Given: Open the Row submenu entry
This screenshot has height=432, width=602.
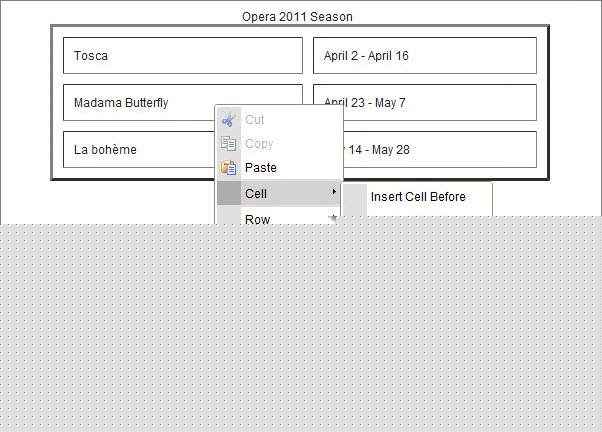Looking at the screenshot, I should point(257,218).
